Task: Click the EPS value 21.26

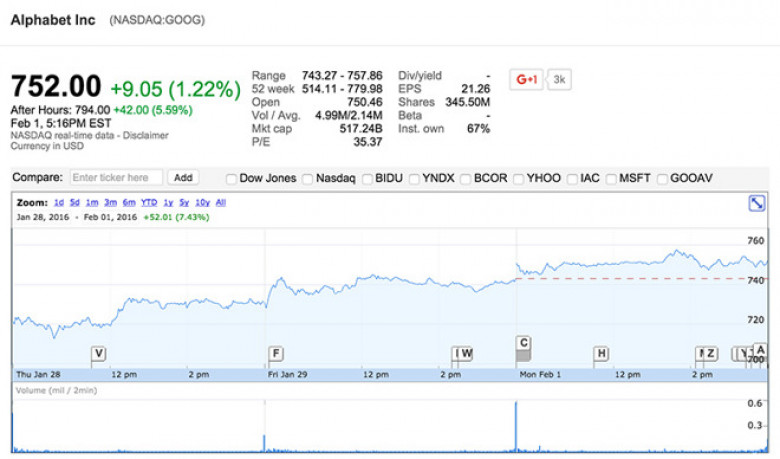Action: tap(476, 89)
